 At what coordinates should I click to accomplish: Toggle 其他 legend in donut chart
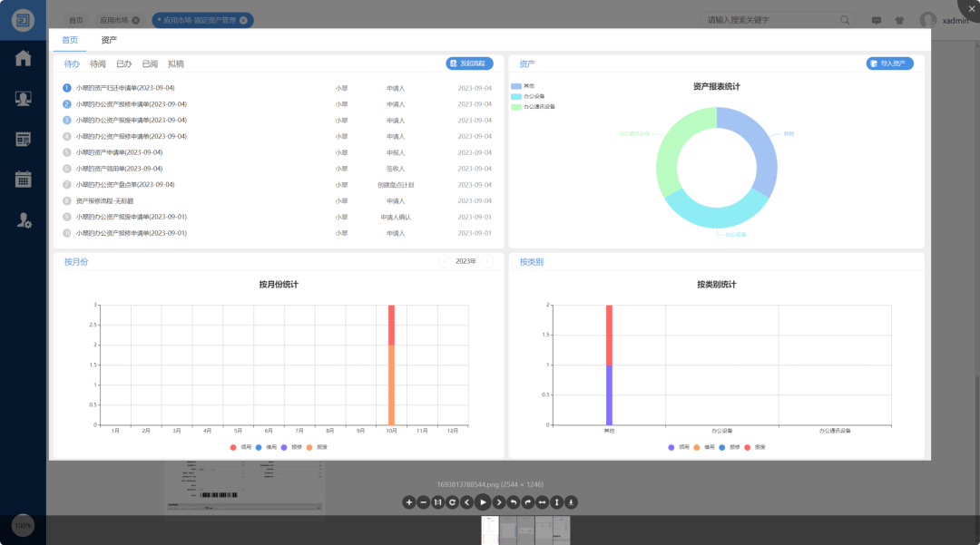523,86
